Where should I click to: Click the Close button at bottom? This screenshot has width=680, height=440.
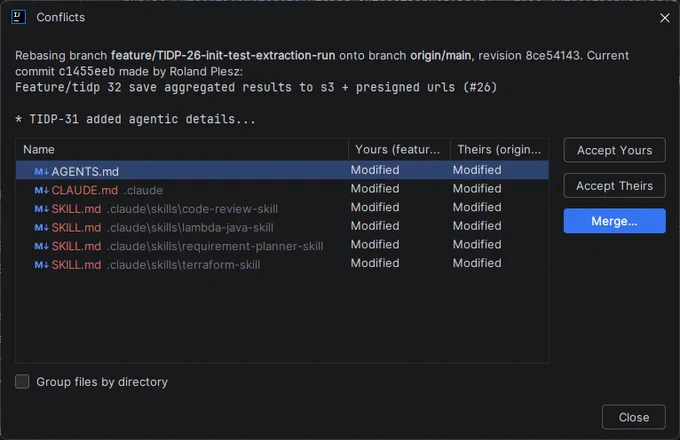(x=634, y=417)
